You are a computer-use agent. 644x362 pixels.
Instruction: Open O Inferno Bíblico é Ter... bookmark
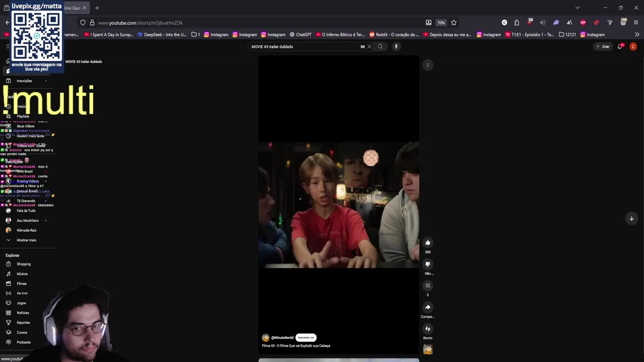341,35
